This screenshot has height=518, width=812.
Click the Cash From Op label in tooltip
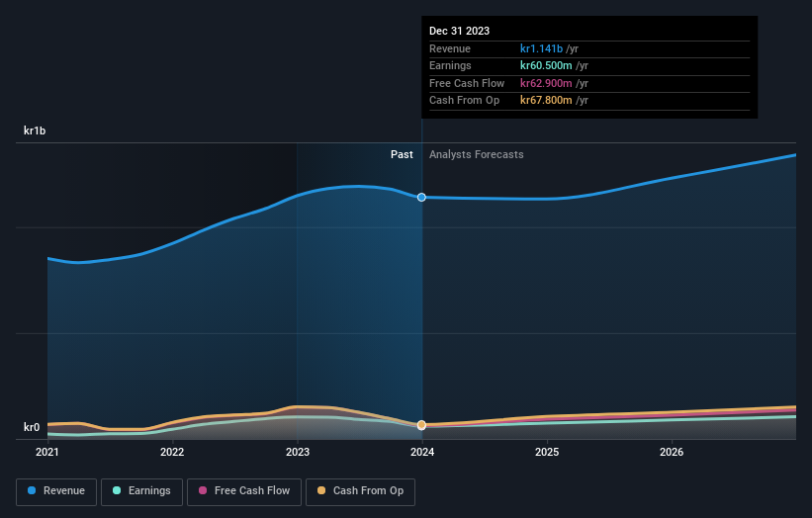pyautogui.click(x=465, y=101)
